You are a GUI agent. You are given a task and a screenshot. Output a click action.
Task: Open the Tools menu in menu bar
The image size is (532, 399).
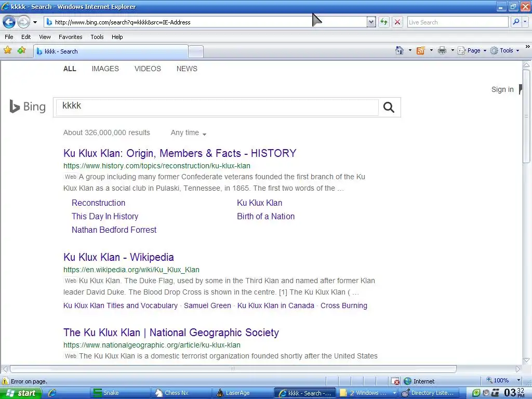point(97,37)
